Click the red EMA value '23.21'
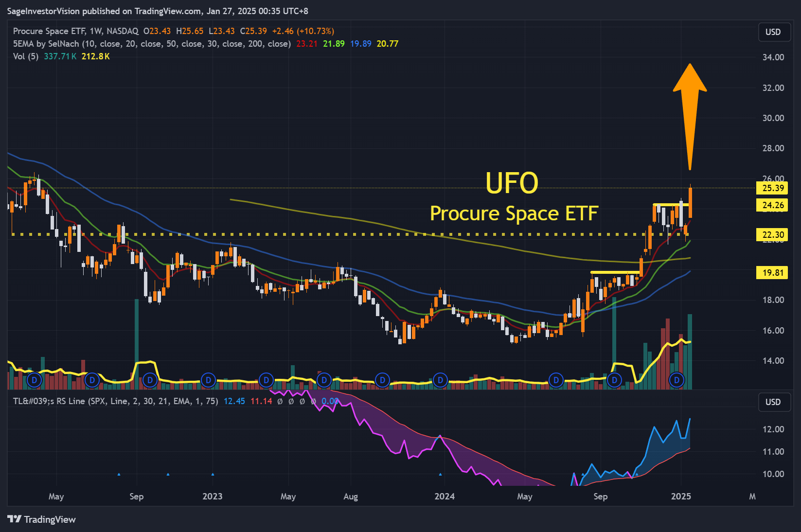The image size is (801, 532). click(307, 44)
